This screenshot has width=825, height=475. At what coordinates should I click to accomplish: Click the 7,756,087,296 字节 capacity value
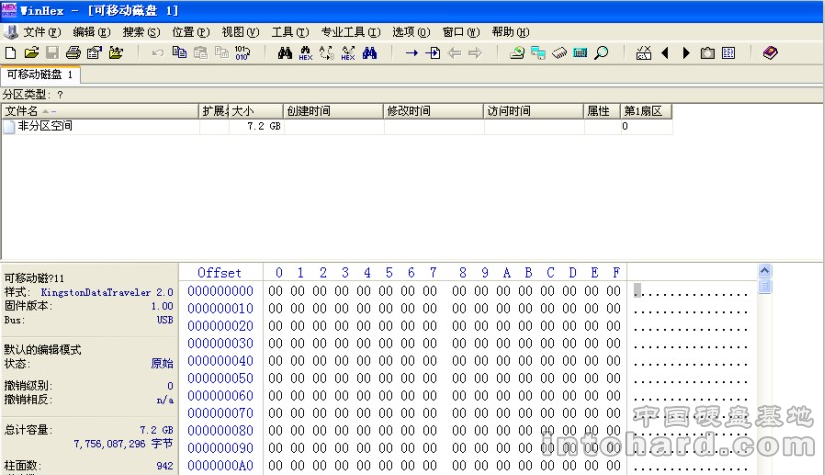point(123,443)
